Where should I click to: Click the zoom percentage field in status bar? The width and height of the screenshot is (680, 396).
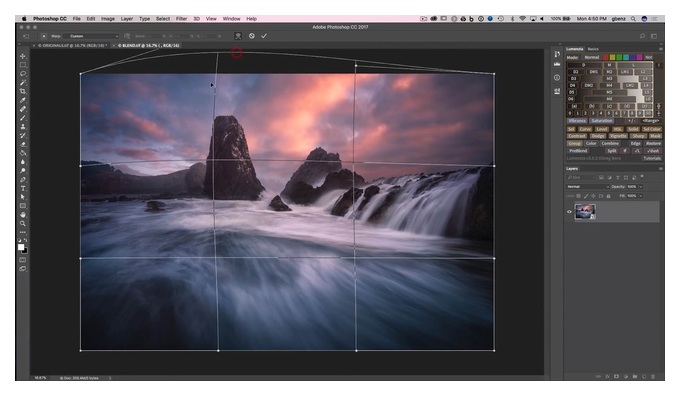click(x=40, y=378)
